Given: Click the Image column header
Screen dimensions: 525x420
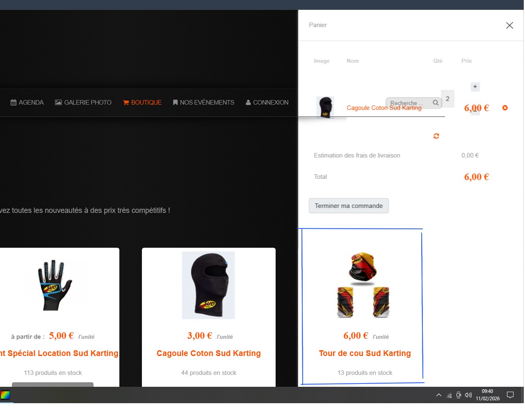Looking at the screenshot, I should tap(322, 61).
